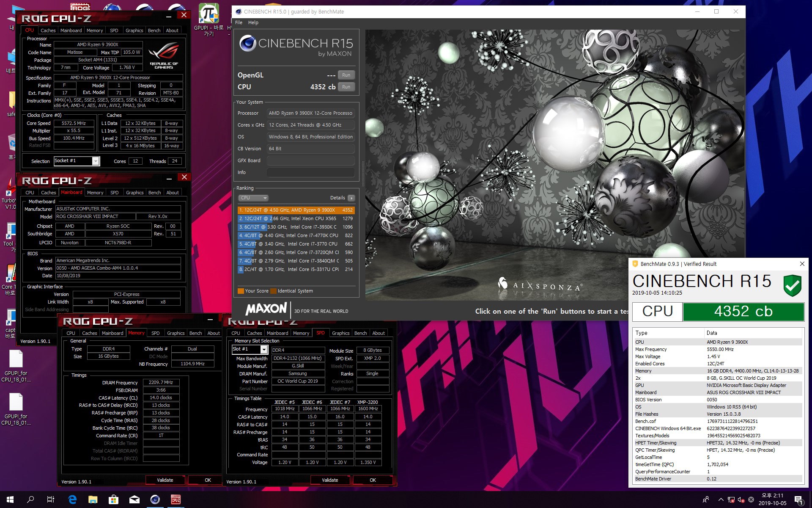Open the Action Center notification icon
The image size is (812, 508).
[x=799, y=500]
